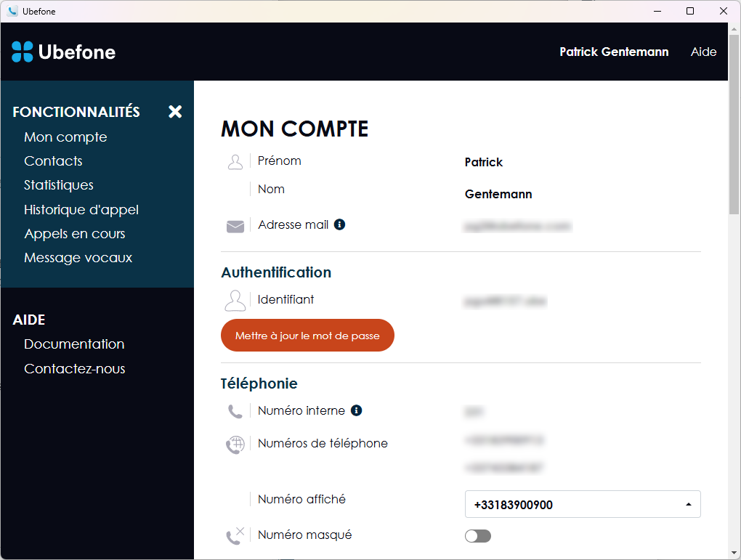Click the first name value Patrick
The width and height of the screenshot is (741, 560).
tap(483, 162)
